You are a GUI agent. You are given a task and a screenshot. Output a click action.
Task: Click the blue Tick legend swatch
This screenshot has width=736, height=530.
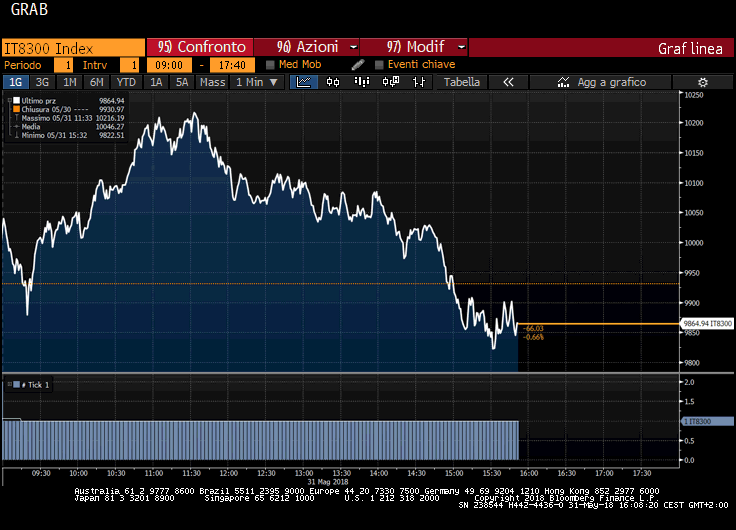point(17,384)
